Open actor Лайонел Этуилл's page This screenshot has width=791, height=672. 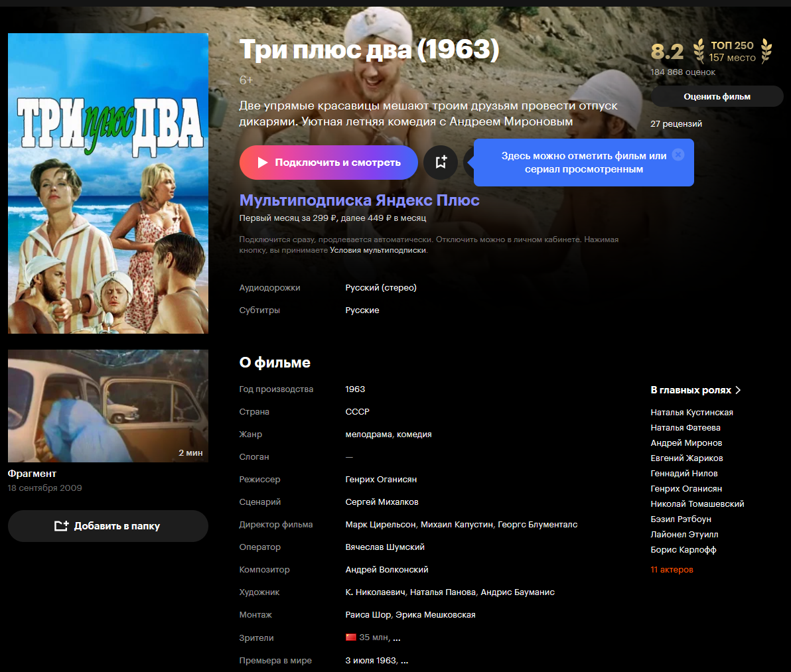684,535
